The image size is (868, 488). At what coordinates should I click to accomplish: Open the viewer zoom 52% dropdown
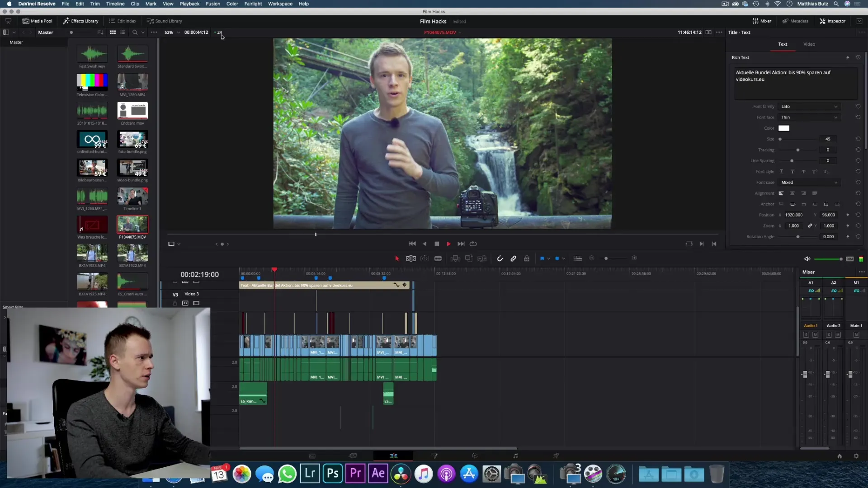coord(172,33)
